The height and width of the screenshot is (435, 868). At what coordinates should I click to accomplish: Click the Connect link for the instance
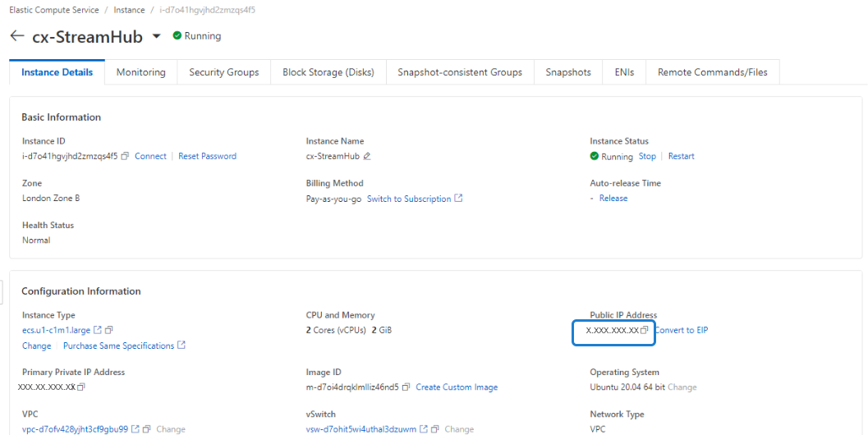tap(150, 156)
